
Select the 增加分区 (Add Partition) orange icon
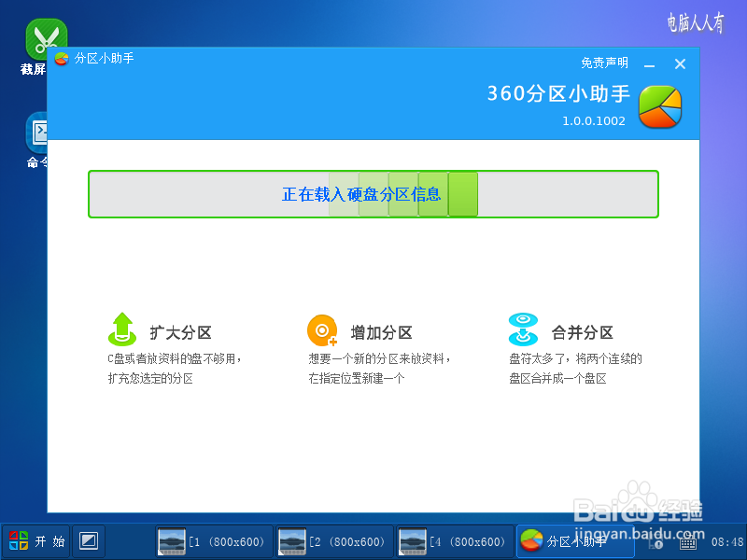(321, 330)
